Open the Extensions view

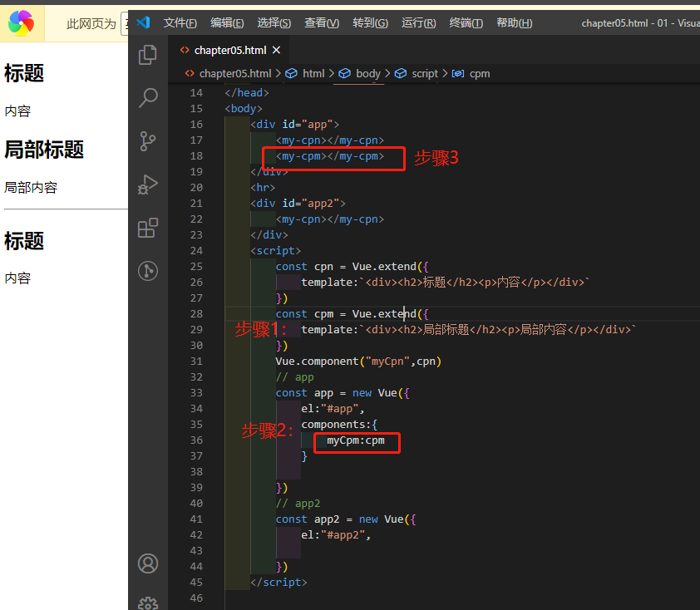pyautogui.click(x=147, y=227)
